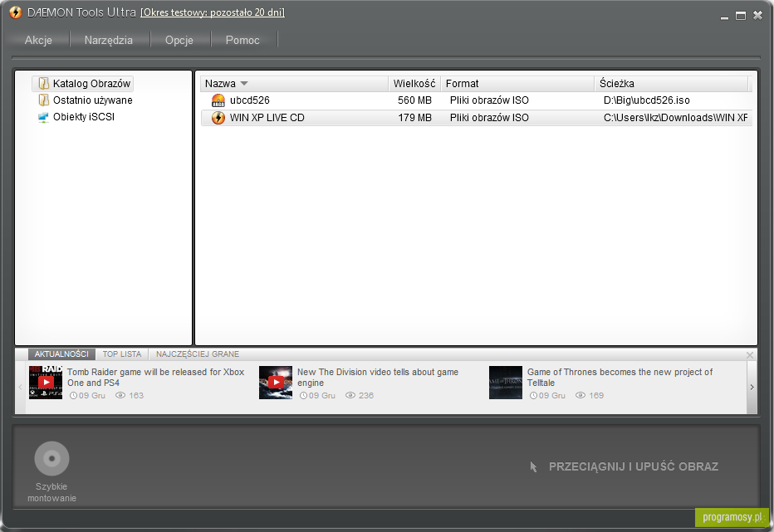Open the Opcje menu
This screenshot has width=774, height=532.
pos(179,40)
